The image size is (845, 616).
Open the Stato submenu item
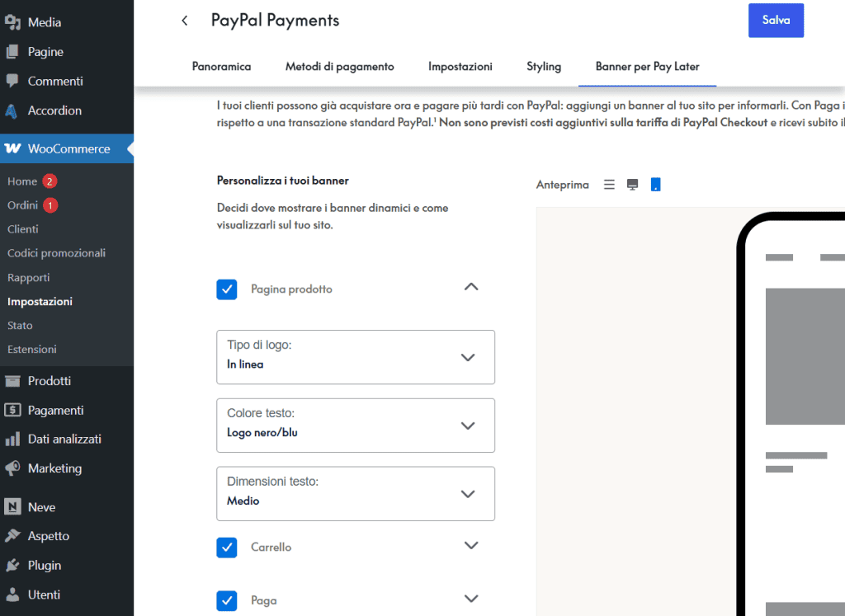20,325
